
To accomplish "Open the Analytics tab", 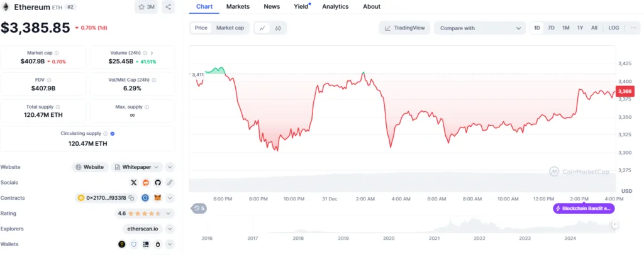I will tap(335, 6).
